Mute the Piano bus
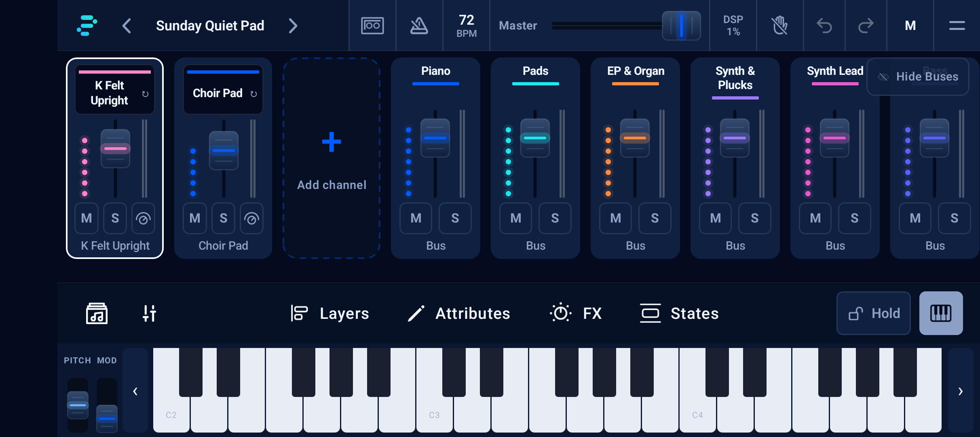Screen dimensions: 980x437 416,218
